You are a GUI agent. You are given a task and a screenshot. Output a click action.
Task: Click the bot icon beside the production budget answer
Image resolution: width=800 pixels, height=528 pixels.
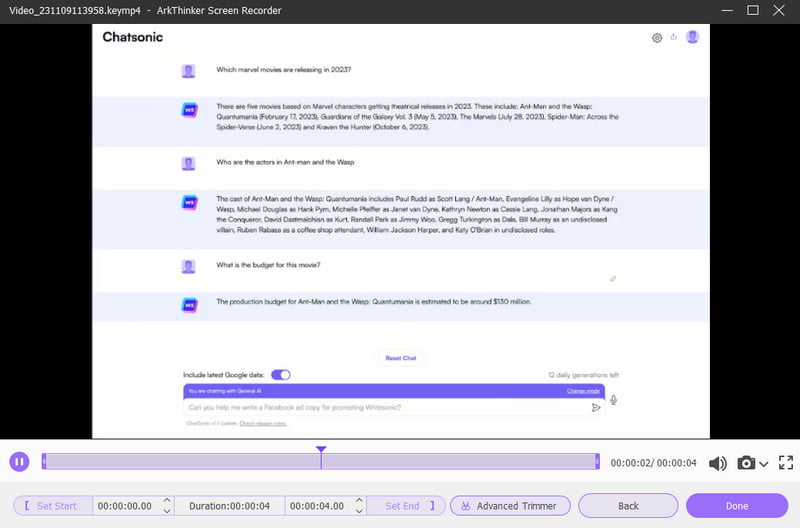point(189,305)
